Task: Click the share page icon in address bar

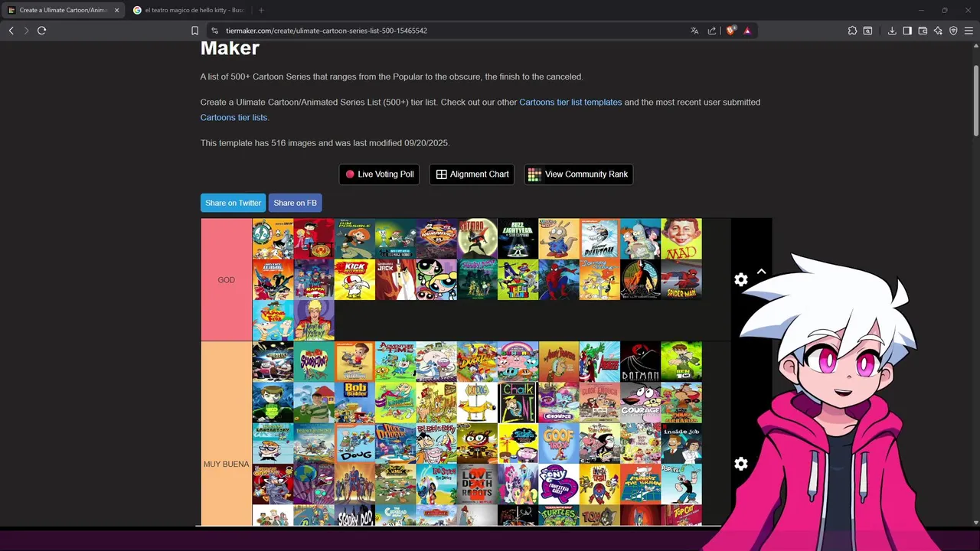Action: click(712, 31)
